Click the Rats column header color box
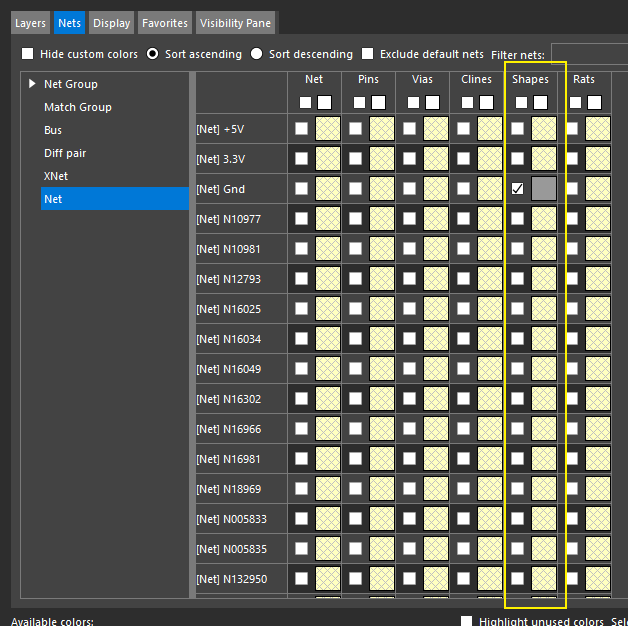The height and width of the screenshot is (626, 628). tap(594, 102)
